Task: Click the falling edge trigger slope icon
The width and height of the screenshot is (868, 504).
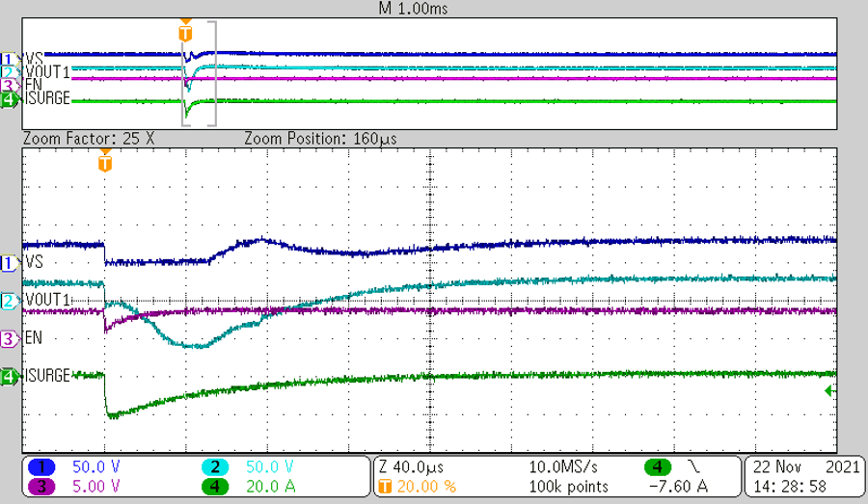Action: pos(693,467)
